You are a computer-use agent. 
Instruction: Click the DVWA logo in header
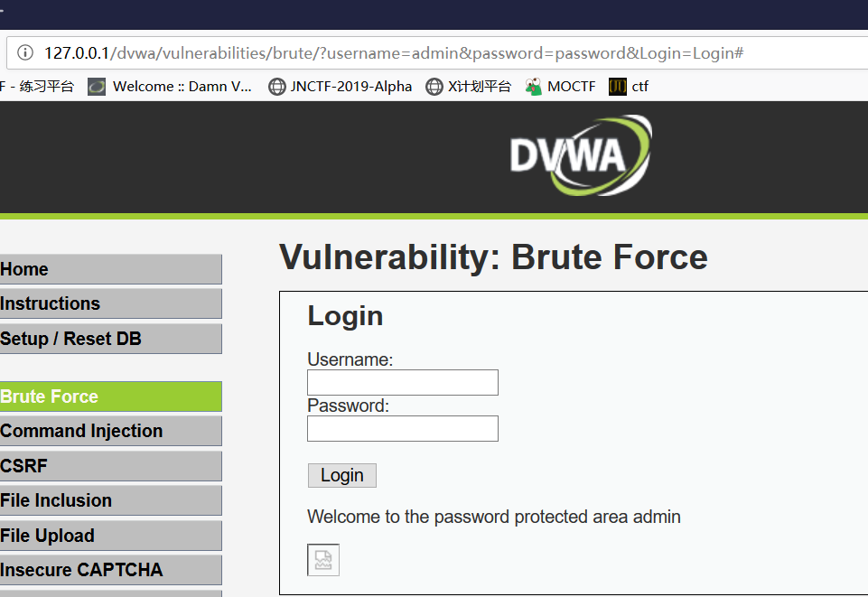pos(580,155)
